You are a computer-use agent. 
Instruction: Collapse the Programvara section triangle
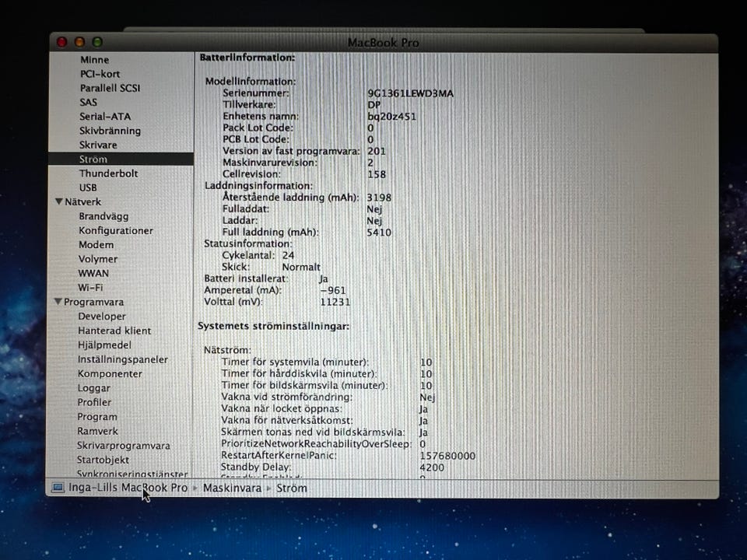pyautogui.click(x=58, y=302)
